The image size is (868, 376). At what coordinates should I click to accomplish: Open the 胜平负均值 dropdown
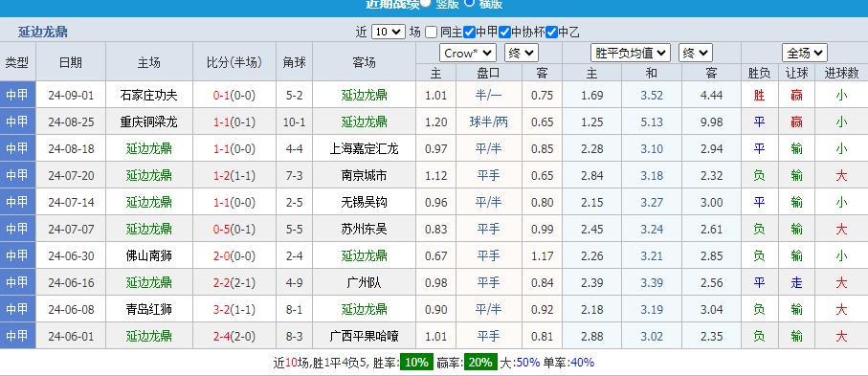click(631, 54)
